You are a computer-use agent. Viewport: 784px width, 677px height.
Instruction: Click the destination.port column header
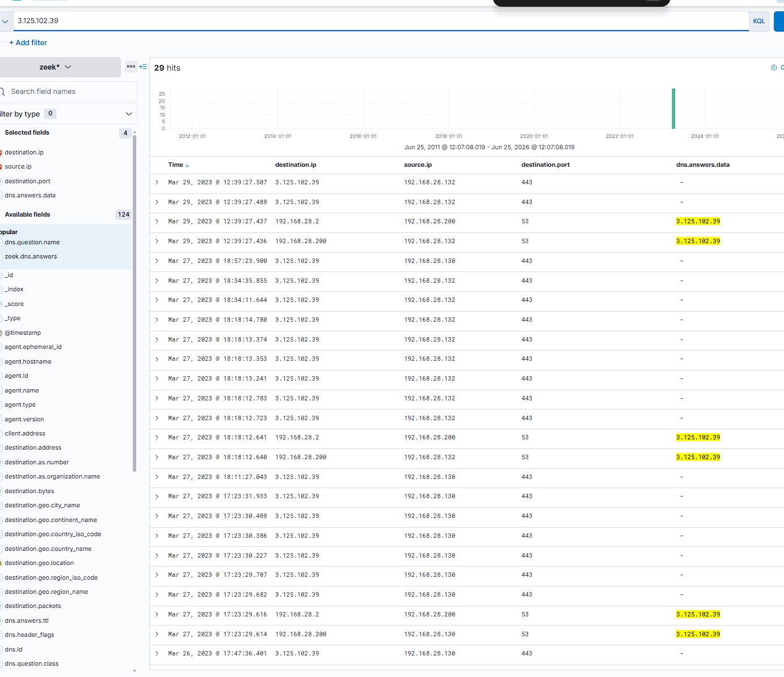(545, 165)
